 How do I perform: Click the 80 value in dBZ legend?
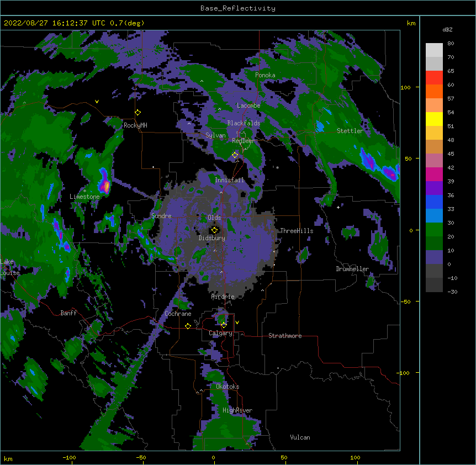(451, 44)
